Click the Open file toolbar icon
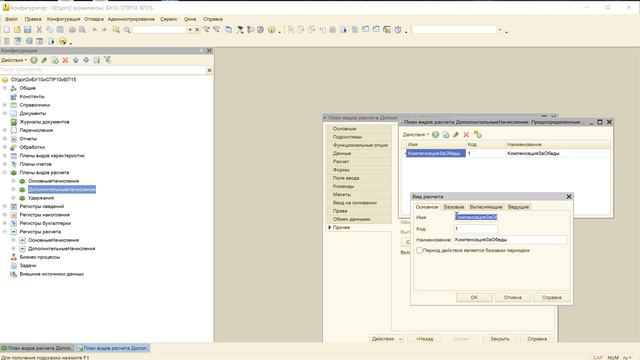Screen dimensions: 640x360 [x=17, y=30]
